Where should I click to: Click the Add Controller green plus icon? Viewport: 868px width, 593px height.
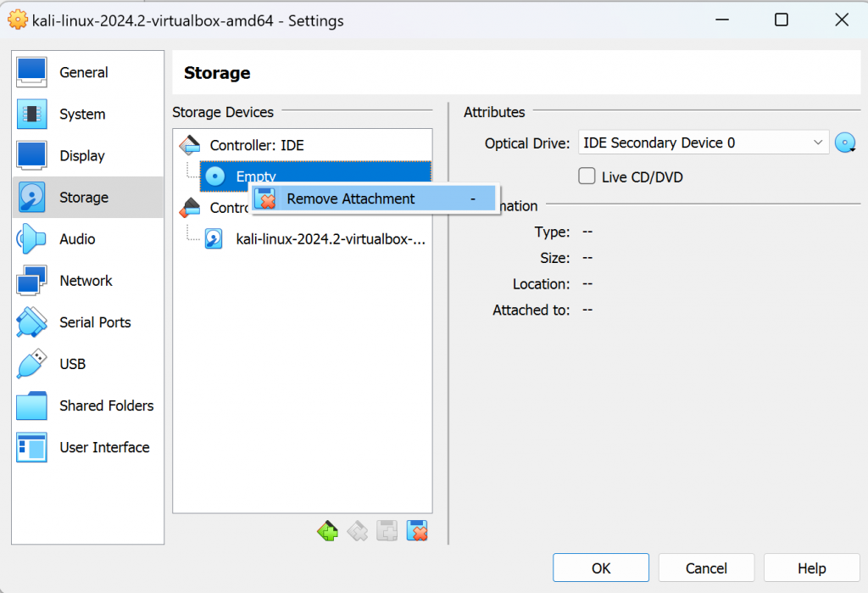[327, 530]
